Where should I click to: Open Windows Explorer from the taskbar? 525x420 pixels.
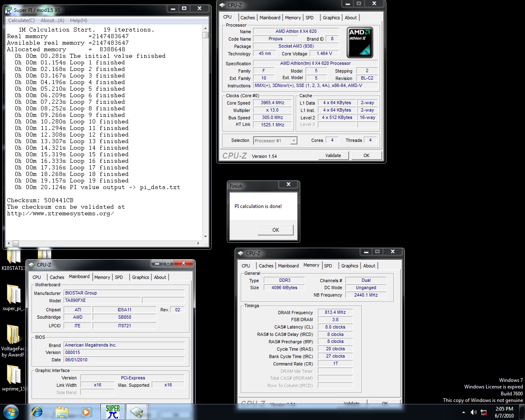(x=62, y=412)
